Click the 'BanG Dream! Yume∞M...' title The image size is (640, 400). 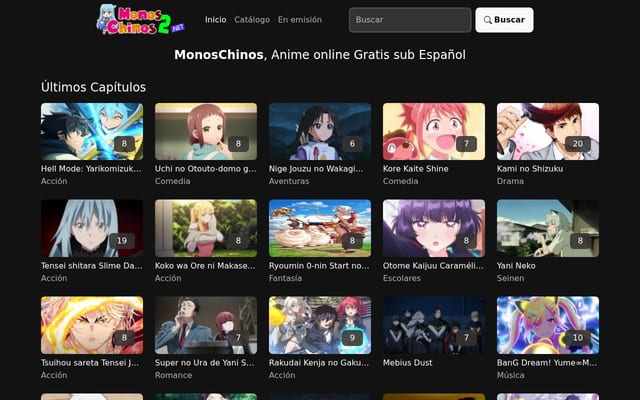547,362
